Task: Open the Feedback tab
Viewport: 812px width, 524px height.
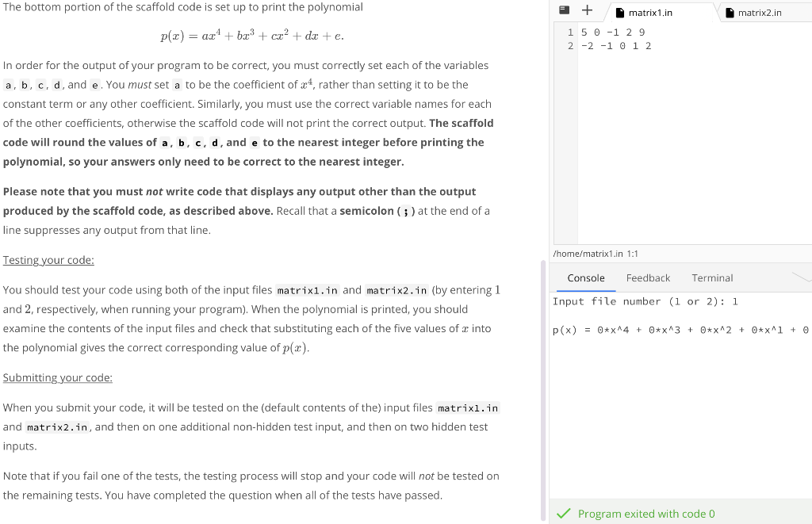Action: pyautogui.click(x=648, y=277)
